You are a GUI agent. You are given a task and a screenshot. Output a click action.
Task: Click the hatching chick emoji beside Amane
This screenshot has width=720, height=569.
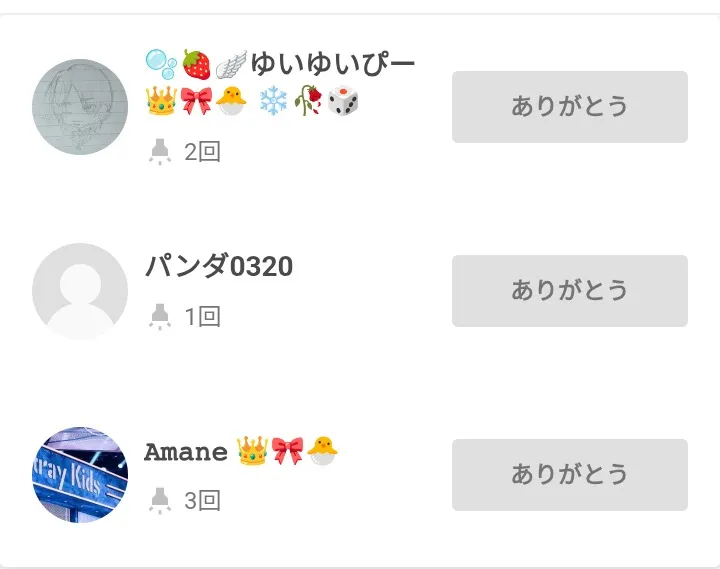322,451
